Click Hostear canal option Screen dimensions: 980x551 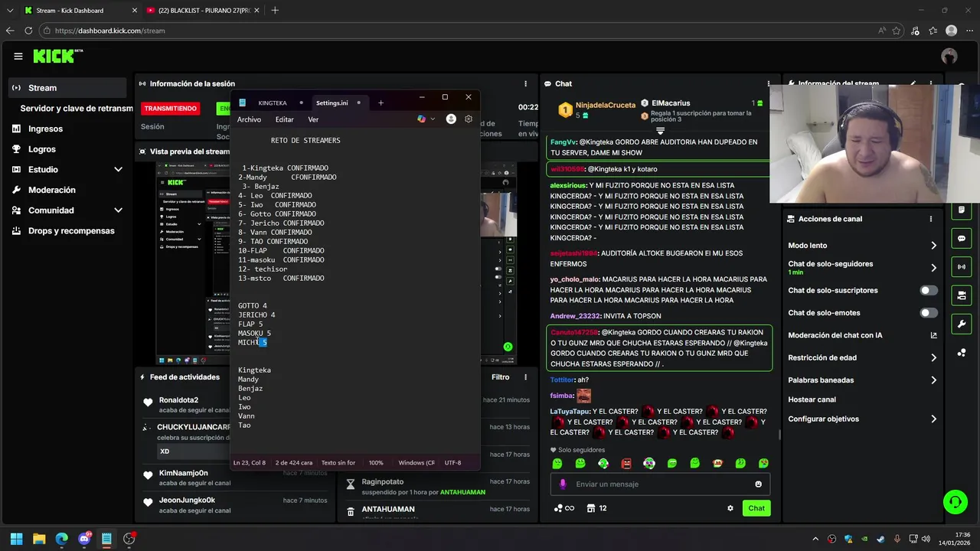coord(812,399)
